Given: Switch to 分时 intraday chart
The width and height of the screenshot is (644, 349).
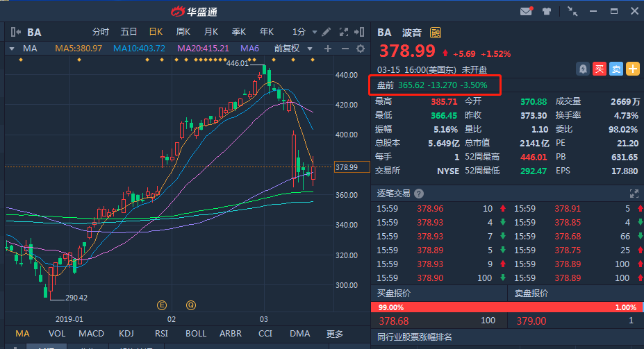Looking at the screenshot, I should click(x=101, y=32).
